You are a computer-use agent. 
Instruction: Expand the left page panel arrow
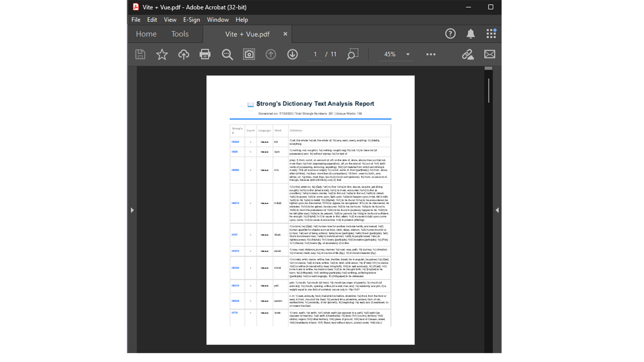click(132, 210)
